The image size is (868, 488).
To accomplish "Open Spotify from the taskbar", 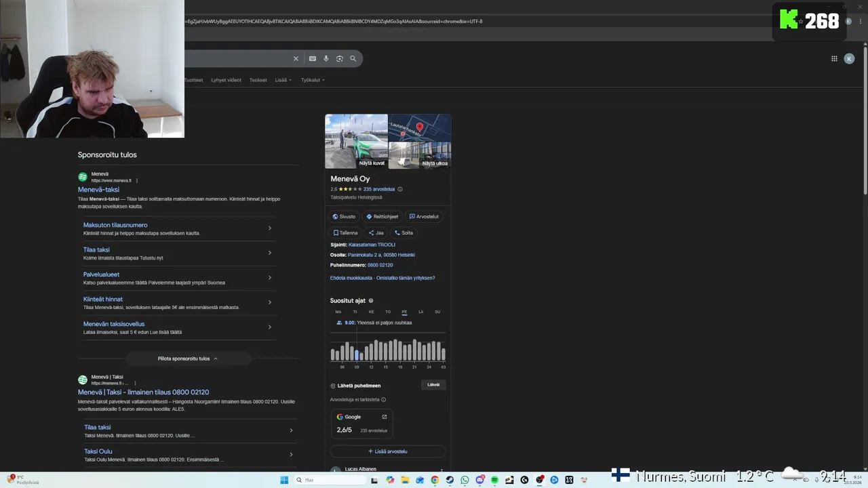I will [494, 480].
